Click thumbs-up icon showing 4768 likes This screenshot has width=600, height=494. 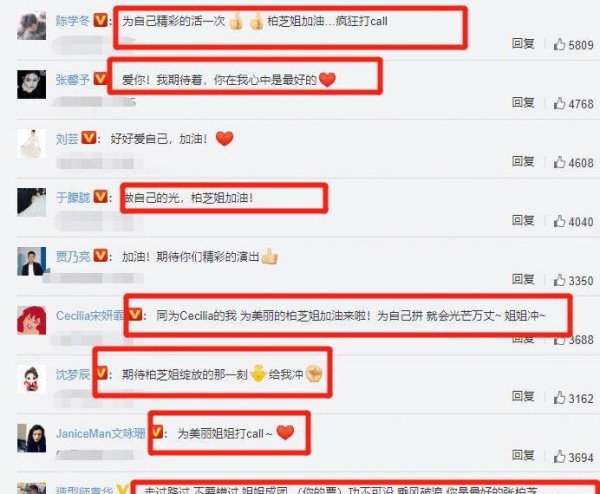(x=559, y=104)
